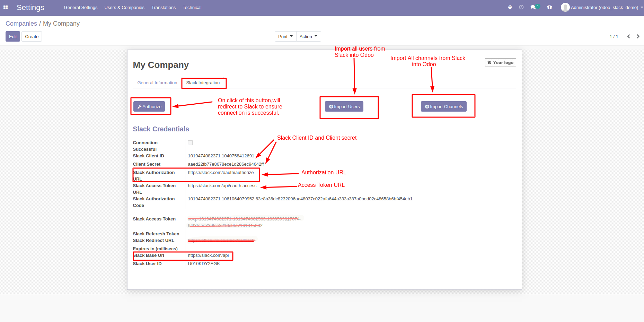Click the Client Secret value
Image resolution: width=644 pixels, height=322 pixels.
click(x=226, y=164)
